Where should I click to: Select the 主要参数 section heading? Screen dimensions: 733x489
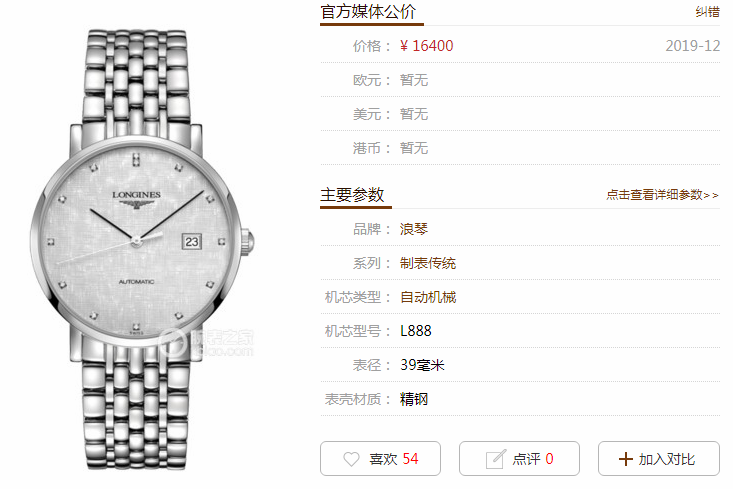pyautogui.click(x=352, y=194)
